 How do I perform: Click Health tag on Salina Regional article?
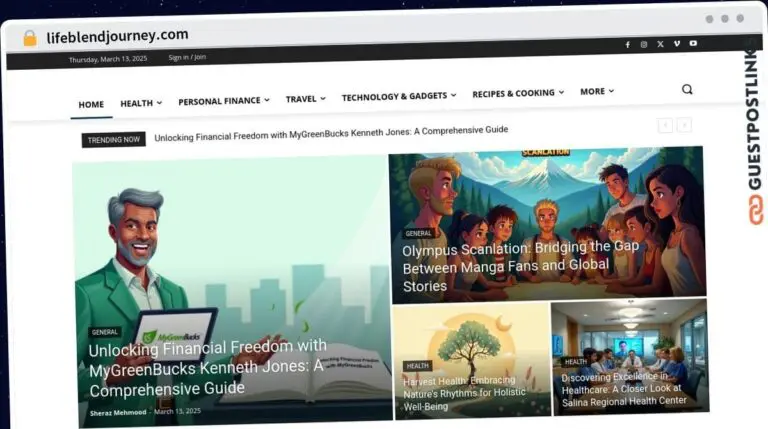point(576,362)
